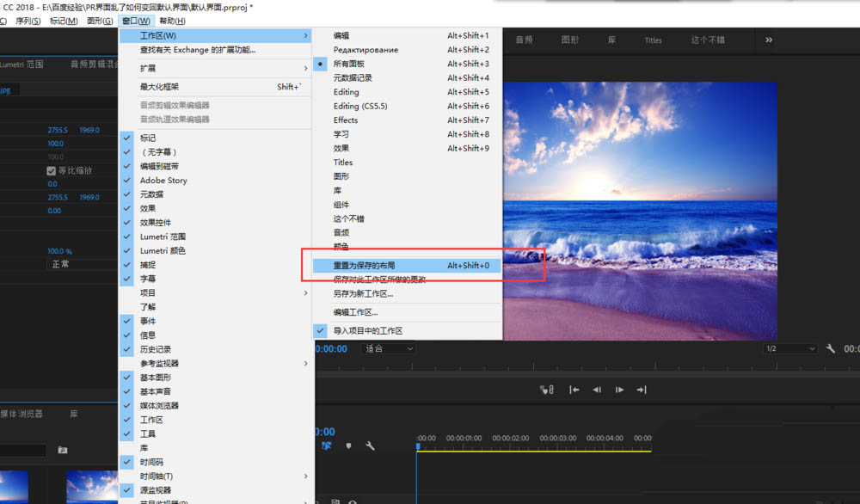The height and width of the screenshot is (504, 860).
Task: Expand the workspace overflow chevron »
Action: (x=768, y=40)
